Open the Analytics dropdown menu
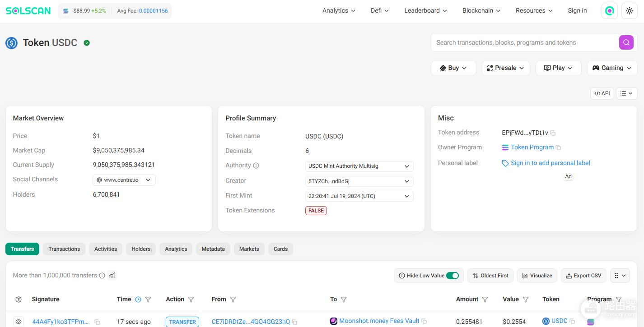This screenshot has width=644, height=327. click(339, 11)
